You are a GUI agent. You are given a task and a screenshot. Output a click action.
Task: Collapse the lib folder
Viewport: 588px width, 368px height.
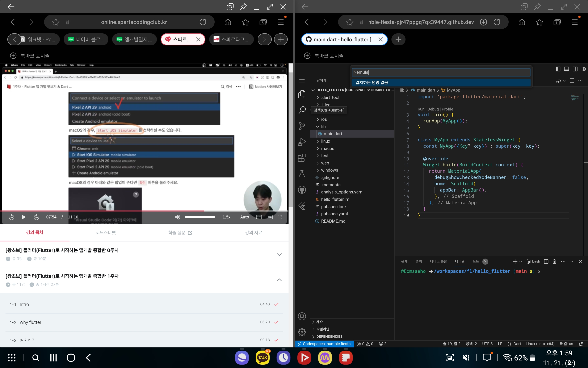click(352, 127)
